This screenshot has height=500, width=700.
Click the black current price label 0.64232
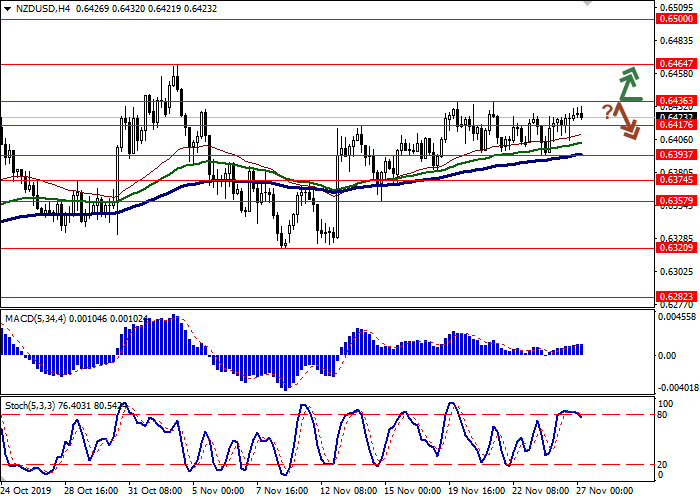point(675,116)
